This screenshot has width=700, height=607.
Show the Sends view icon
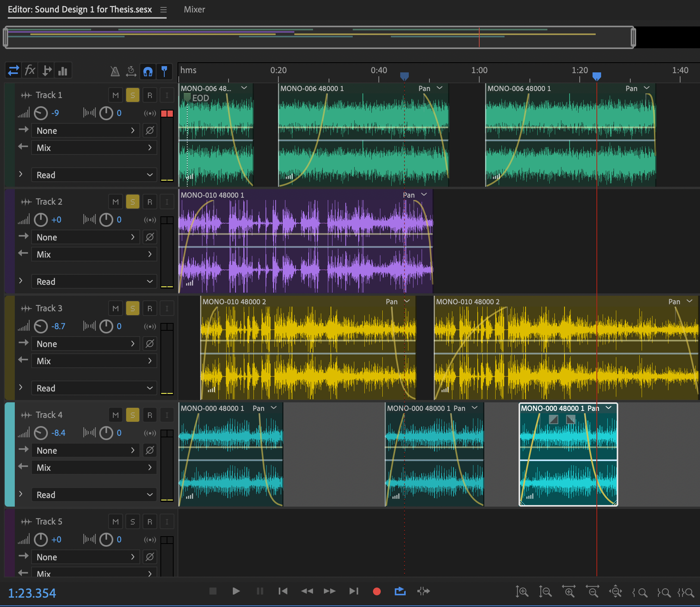tap(47, 71)
